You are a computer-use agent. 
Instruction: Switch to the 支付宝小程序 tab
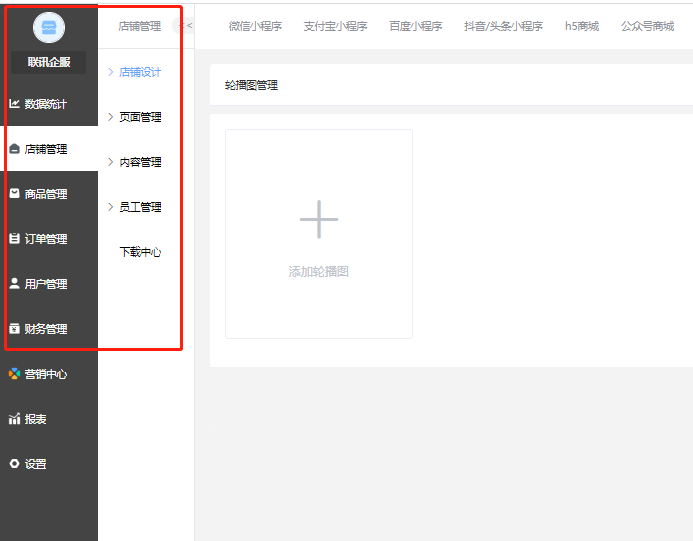[335, 27]
